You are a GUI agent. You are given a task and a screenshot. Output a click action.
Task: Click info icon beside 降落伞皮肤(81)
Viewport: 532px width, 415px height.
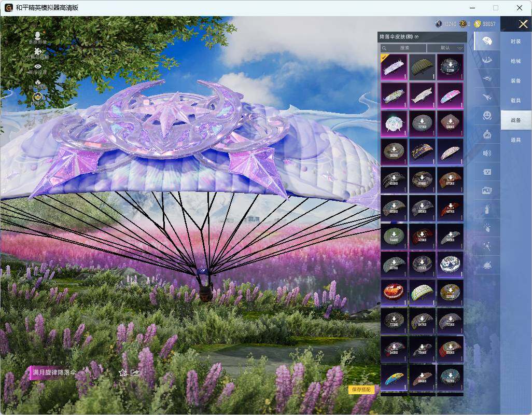(417, 37)
